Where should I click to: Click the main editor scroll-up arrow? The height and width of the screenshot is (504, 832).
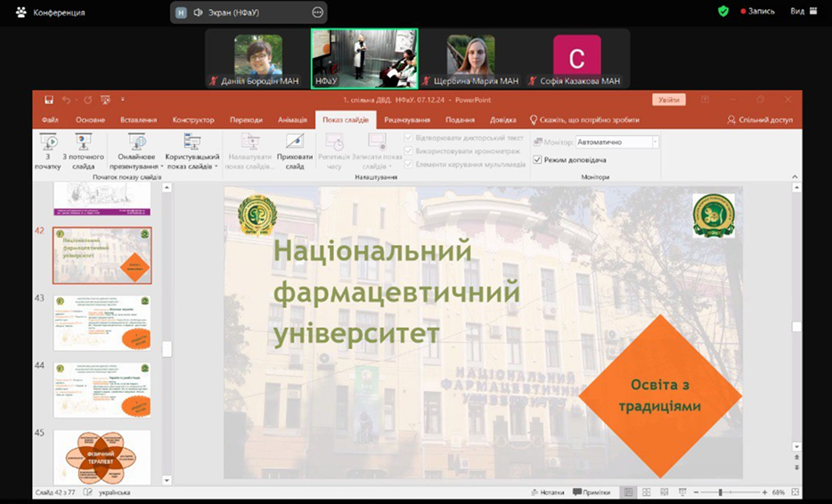[x=795, y=187]
